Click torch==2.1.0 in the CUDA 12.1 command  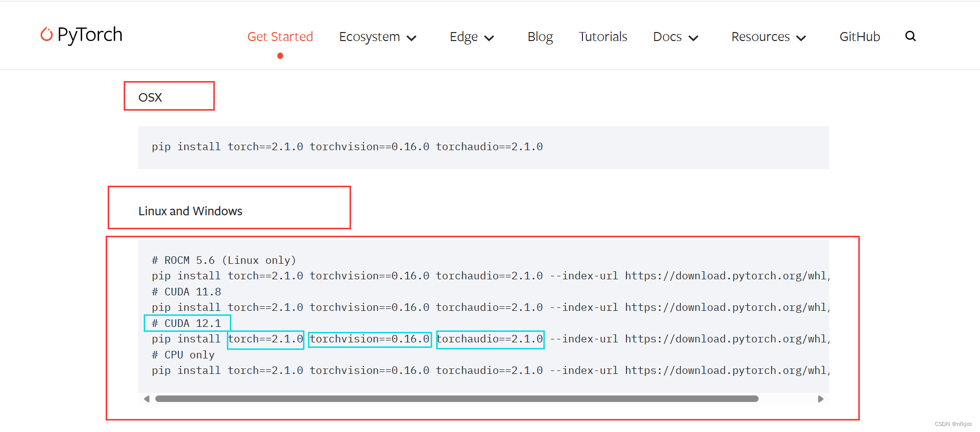pyautogui.click(x=265, y=339)
